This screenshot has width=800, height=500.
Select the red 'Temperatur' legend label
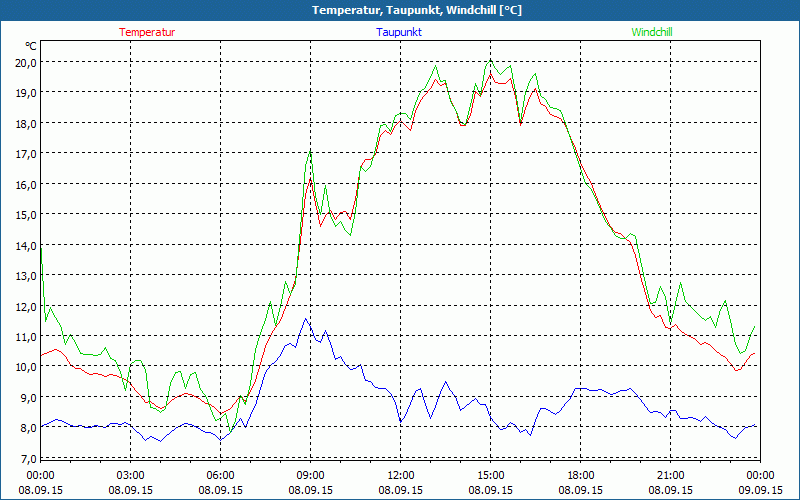tap(147, 32)
